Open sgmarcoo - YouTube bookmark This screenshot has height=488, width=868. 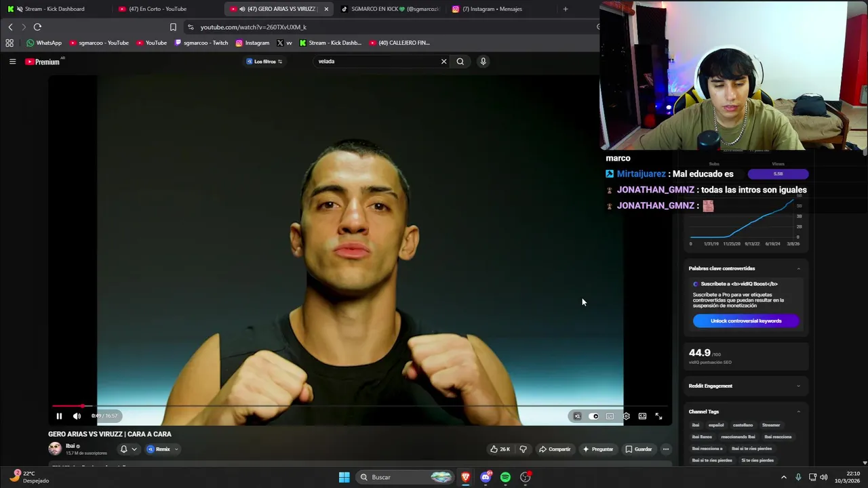tap(99, 43)
